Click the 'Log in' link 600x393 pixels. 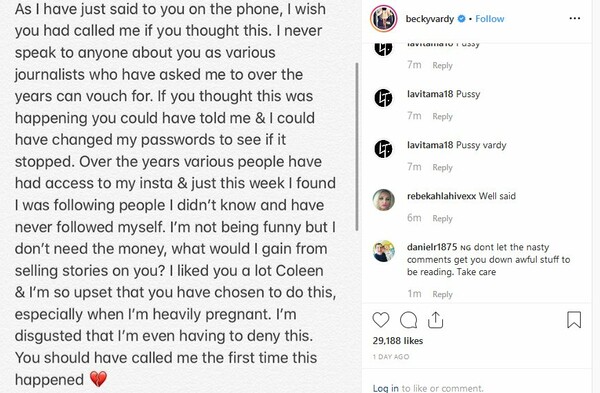(x=385, y=388)
